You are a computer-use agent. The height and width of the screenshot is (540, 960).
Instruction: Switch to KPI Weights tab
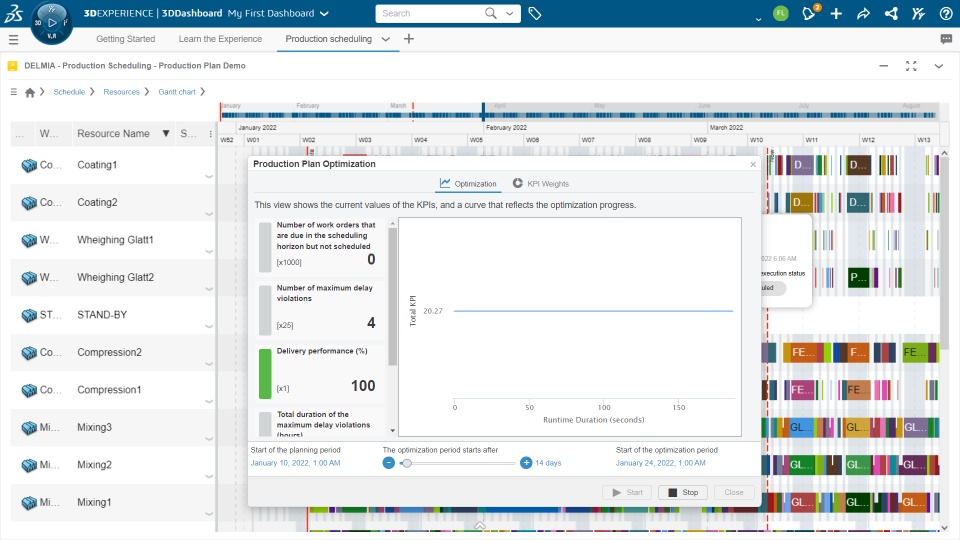click(541, 184)
